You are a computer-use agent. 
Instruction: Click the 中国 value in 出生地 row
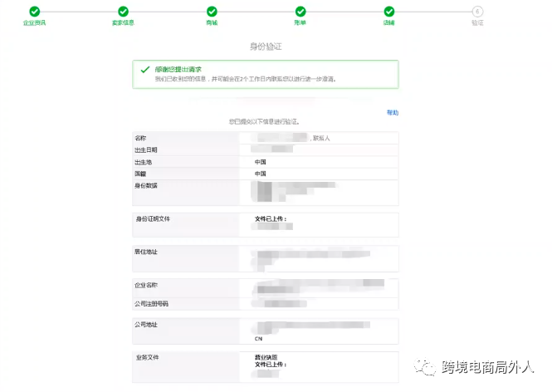261,162
